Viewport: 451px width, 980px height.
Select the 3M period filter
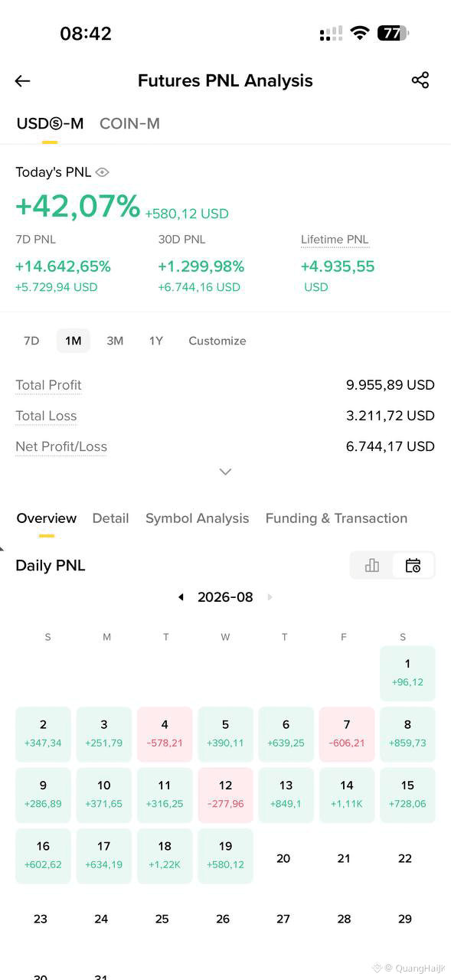[115, 341]
